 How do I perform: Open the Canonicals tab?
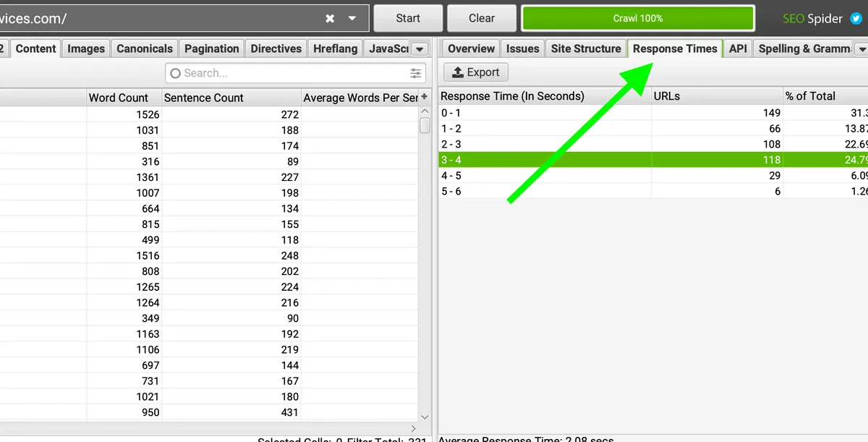[145, 48]
